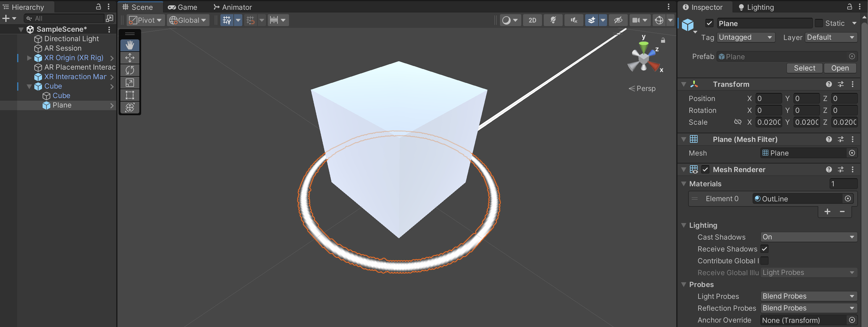Toggle scene visibility eye icon
868x327 pixels.
[x=618, y=20]
